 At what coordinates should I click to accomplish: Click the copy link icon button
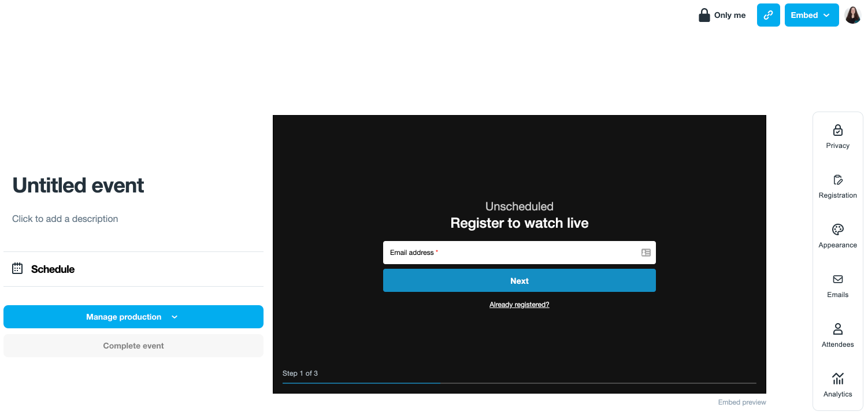point(768,15)
